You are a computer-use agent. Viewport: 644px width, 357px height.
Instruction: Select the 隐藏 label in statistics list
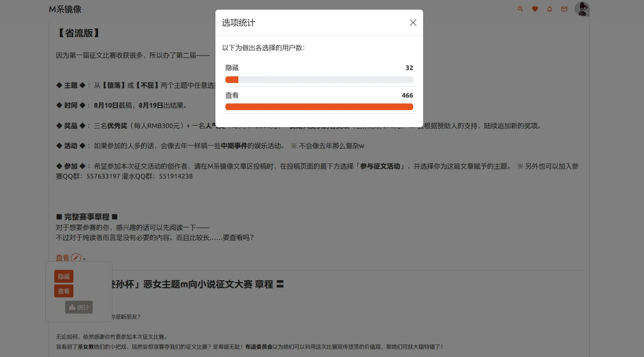point(232,68)
